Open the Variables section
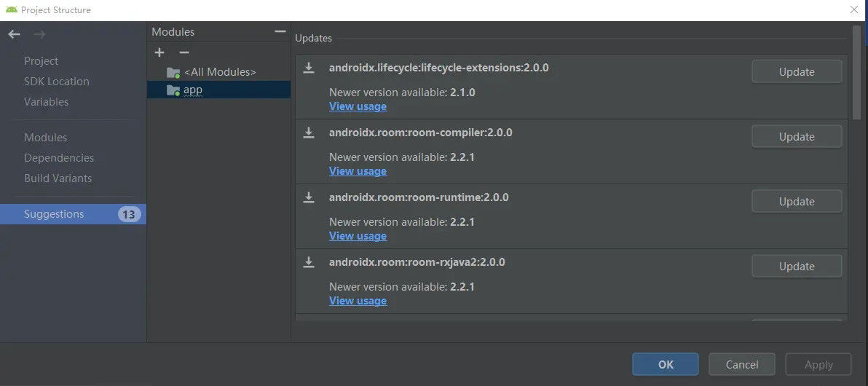Viewport: 868px width, 386px height. coord(47,102)
